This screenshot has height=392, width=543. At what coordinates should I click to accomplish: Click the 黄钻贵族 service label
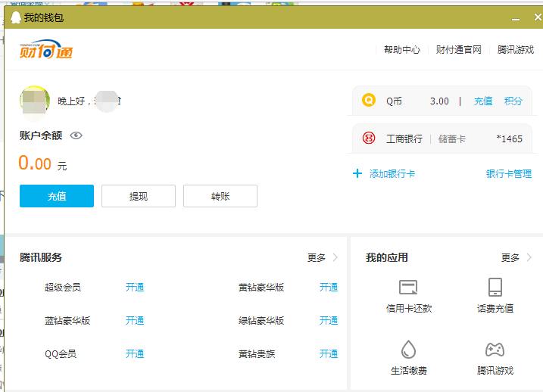257,353
